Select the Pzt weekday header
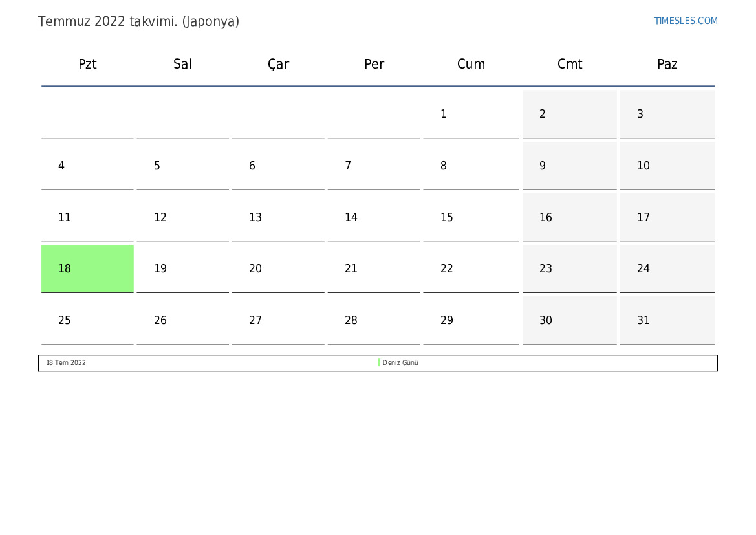Viewport: 756px width, 535px height. [x=87, y=64]
